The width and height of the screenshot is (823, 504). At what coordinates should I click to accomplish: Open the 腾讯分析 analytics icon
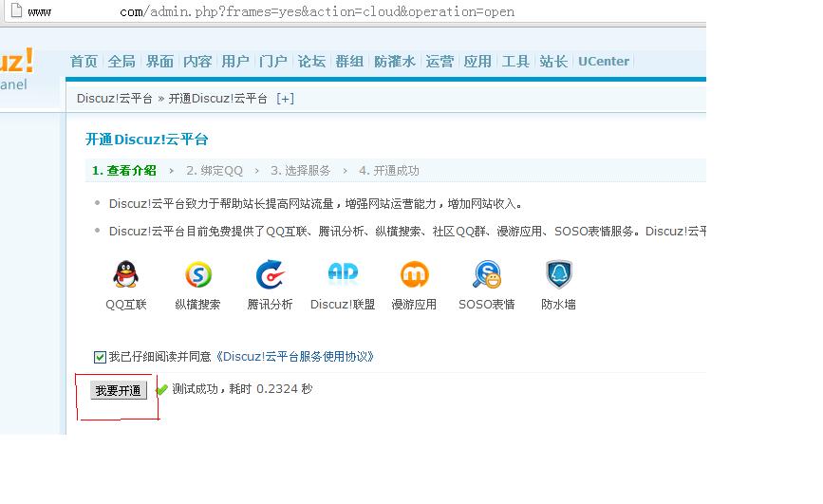click(x=271, y=274)
